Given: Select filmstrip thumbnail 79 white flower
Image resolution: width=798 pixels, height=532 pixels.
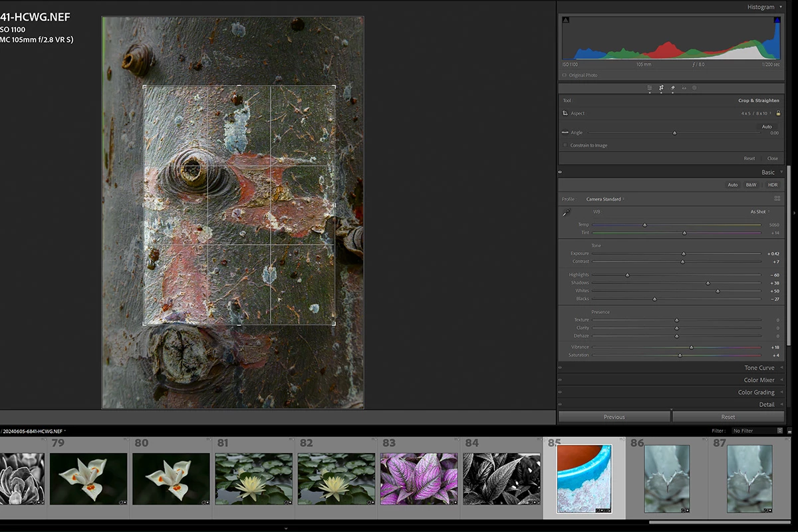Looking at the screenshot, I should [88, 478].
